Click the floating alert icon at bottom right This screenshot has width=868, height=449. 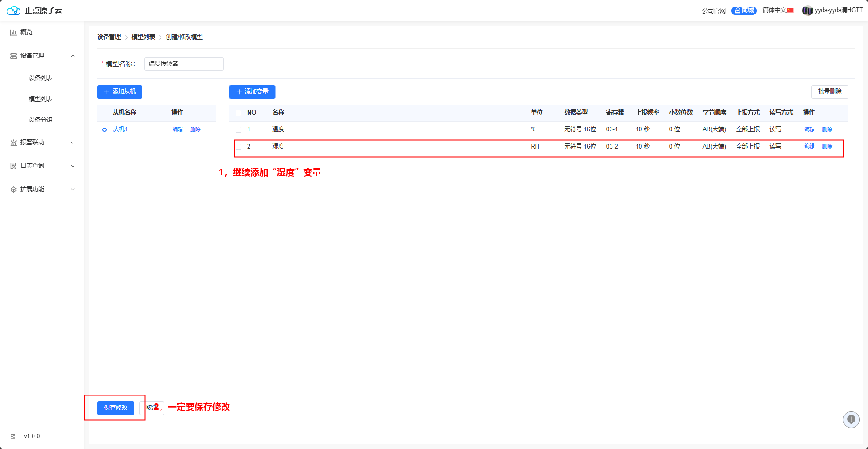[851, 420]
